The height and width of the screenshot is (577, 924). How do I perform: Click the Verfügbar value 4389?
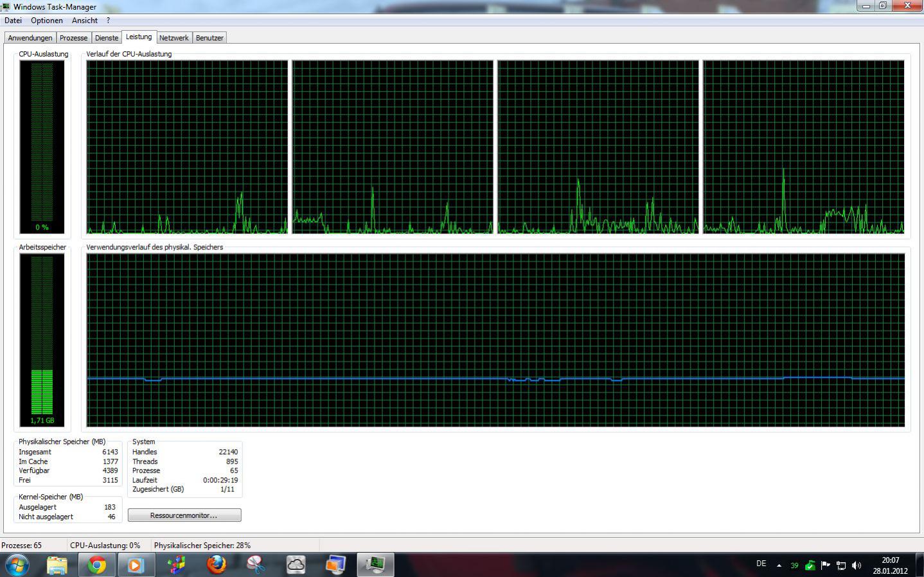(110, 470)
